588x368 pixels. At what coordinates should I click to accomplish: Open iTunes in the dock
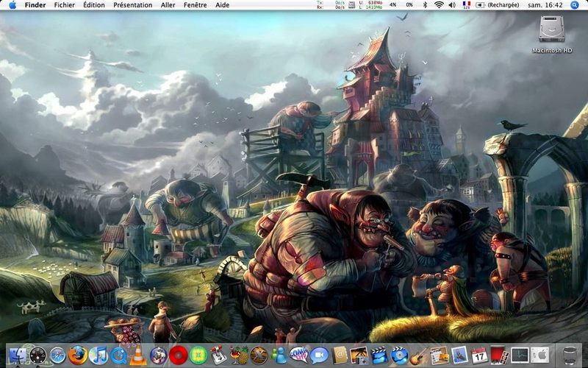98,355
